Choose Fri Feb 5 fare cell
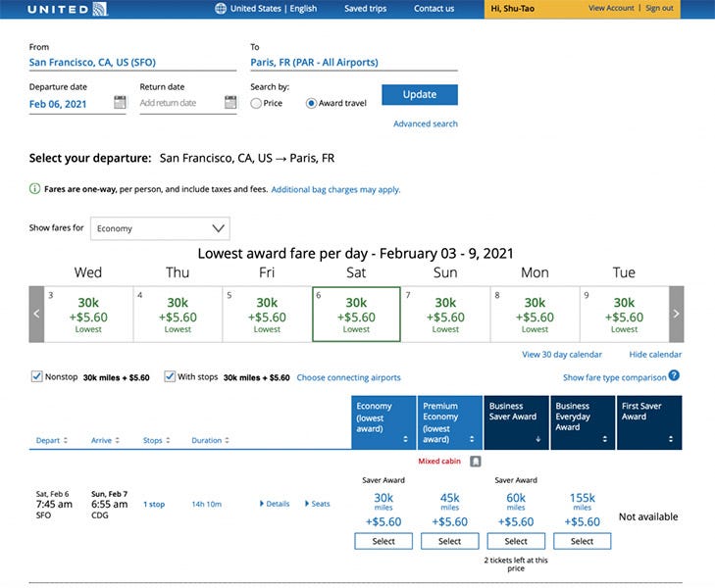Screen dimensions: 715x588 [x=267, y=315]
